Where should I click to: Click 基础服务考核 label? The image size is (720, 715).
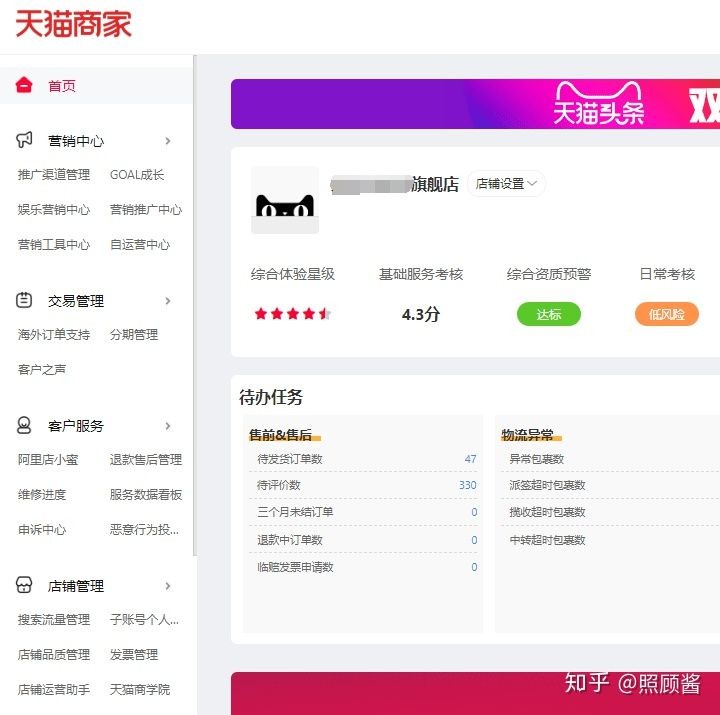[x=421, y=274]
